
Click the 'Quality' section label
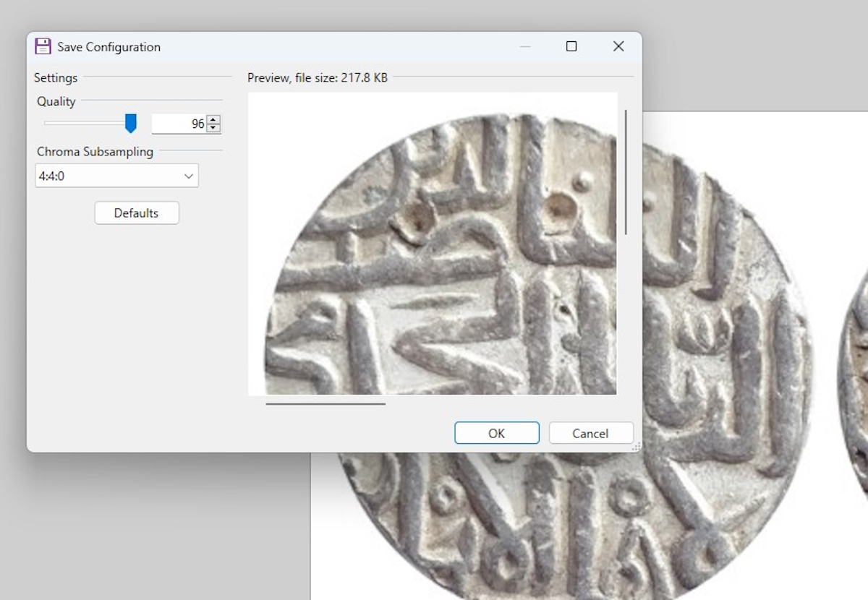56,101
